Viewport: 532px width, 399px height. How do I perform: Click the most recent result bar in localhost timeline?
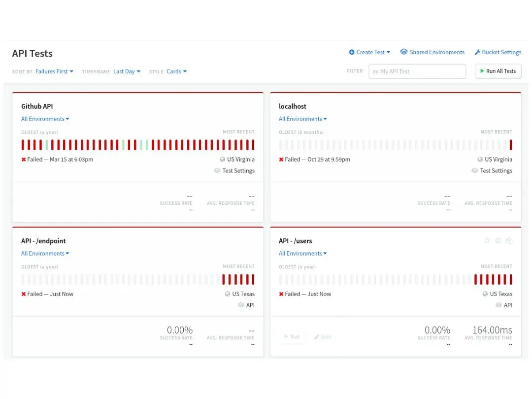coord(511,145)
